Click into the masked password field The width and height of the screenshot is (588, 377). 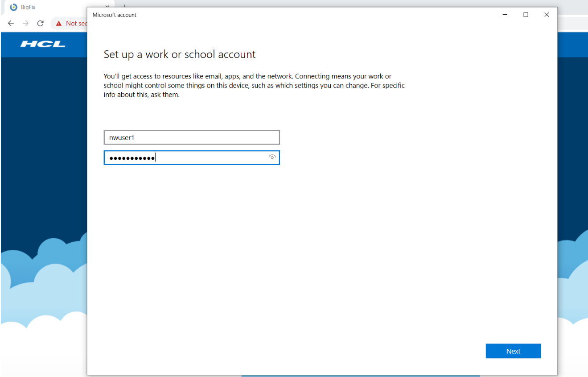pos(192,158)
